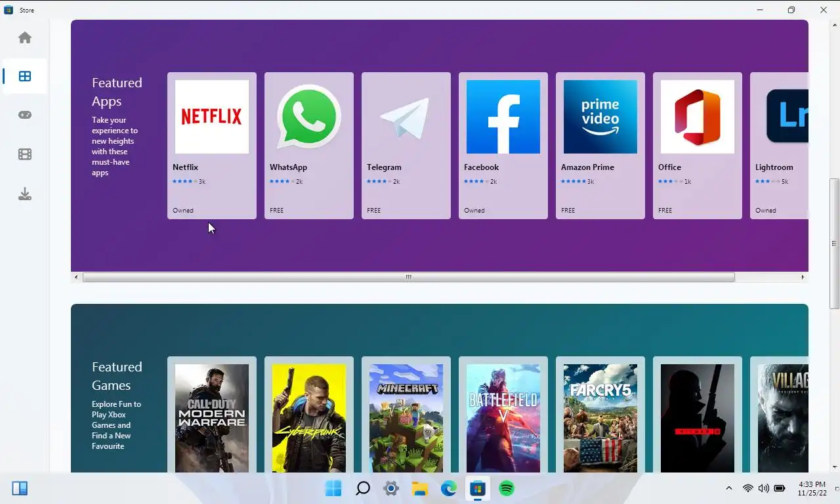Select the Battlefield V game cover
840x504 pixels.
click(503, 418)
